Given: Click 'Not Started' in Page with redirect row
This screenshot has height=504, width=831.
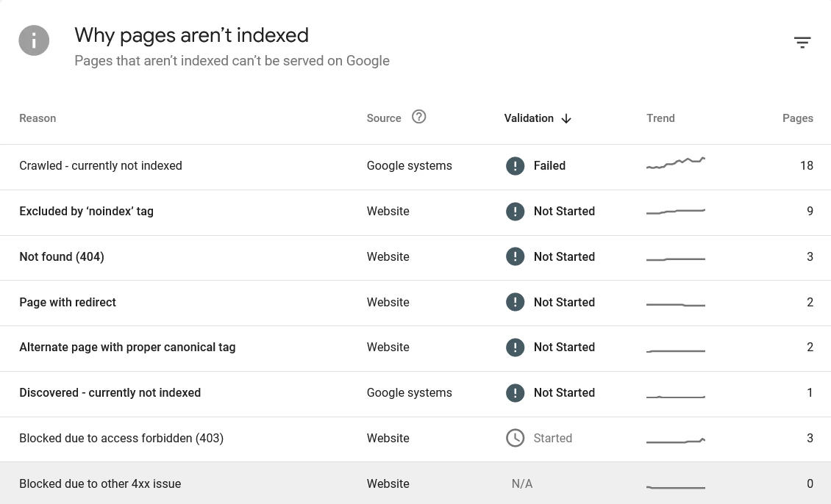Looking at the screenshot, I should 565,302.
